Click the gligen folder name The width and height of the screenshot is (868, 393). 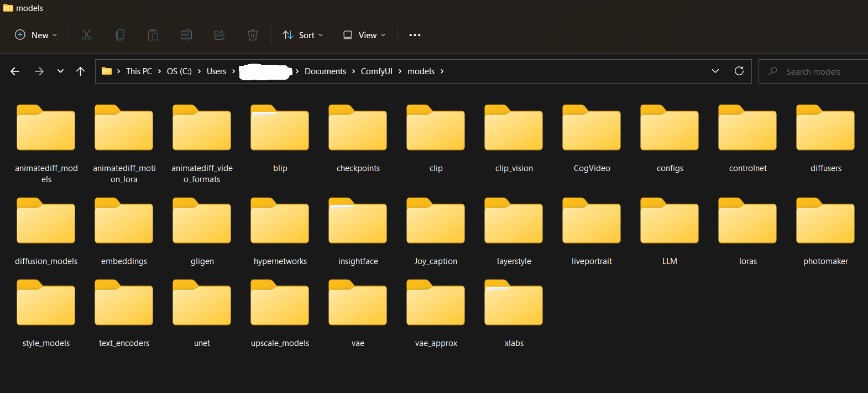click(x=202, y=261)
